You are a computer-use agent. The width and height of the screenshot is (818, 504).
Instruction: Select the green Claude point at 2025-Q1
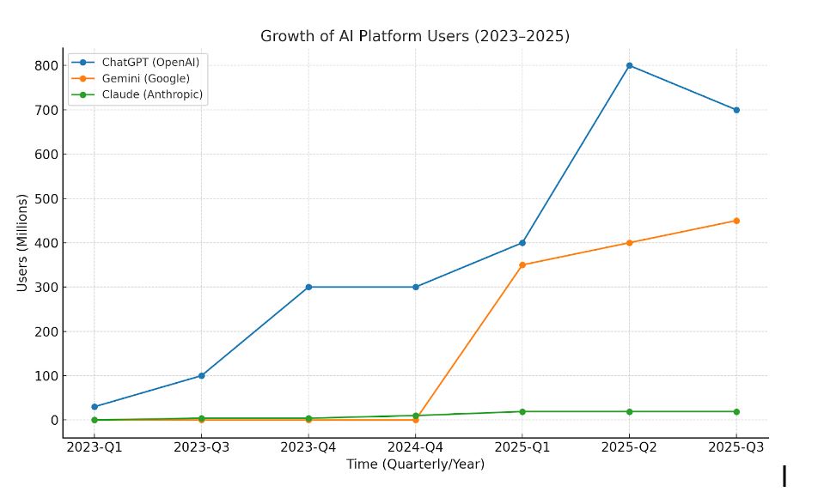point(522,412)
